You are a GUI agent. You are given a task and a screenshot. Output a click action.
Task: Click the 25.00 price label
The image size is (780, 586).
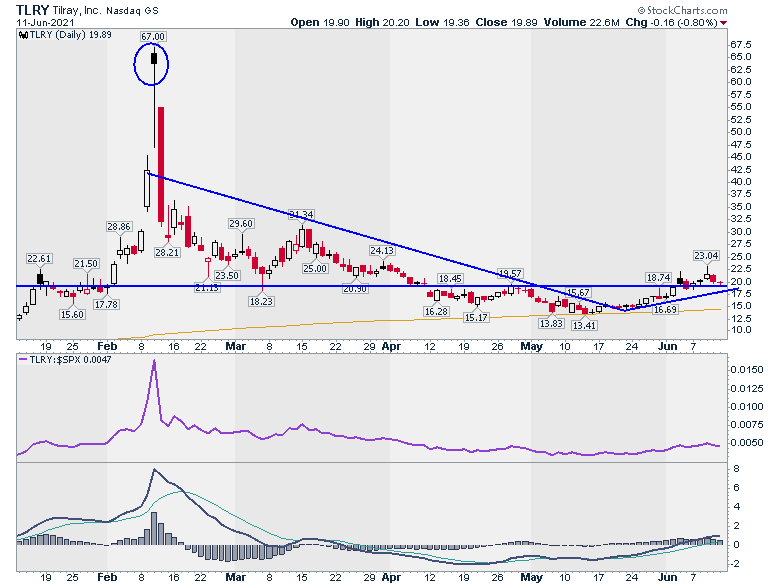coord(315,269)
